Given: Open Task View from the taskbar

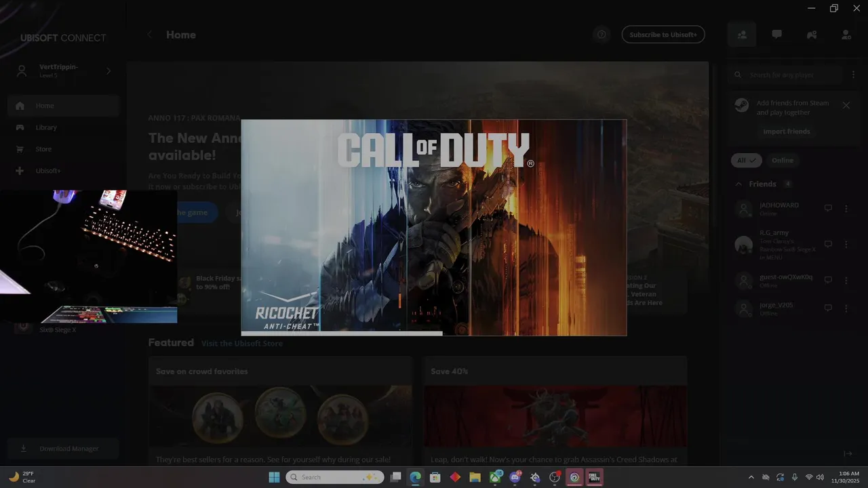Looking at the screenshot, I should 396,477.
